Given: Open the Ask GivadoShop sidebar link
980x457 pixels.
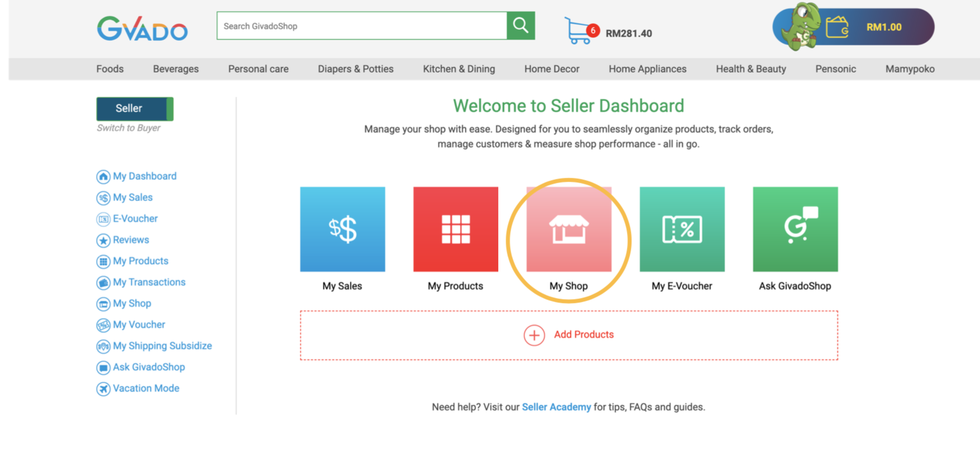Looking at the screenshot, I should tap(149, 367).
